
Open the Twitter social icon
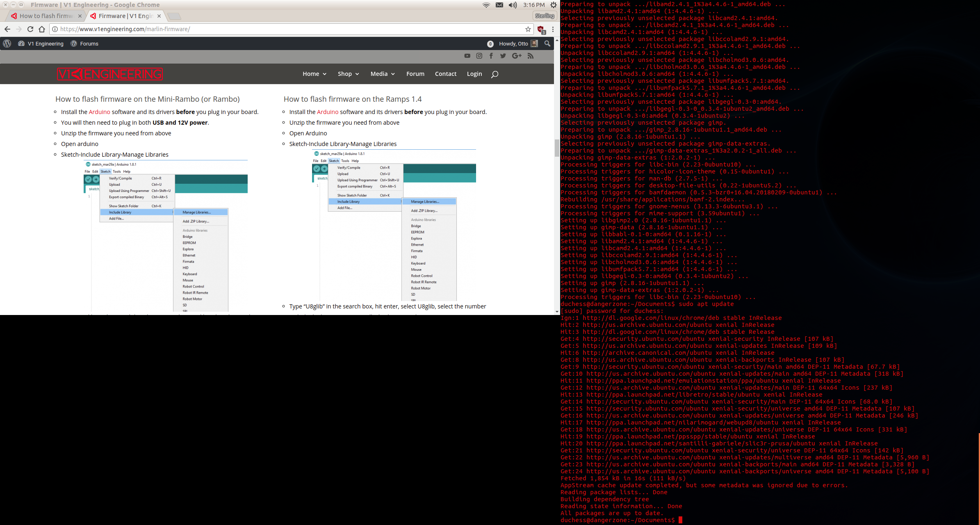[x=503, y=56]
